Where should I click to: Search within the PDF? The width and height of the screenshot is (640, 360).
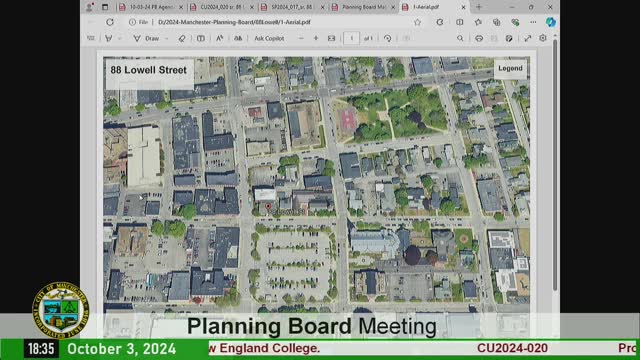[460, 38]
